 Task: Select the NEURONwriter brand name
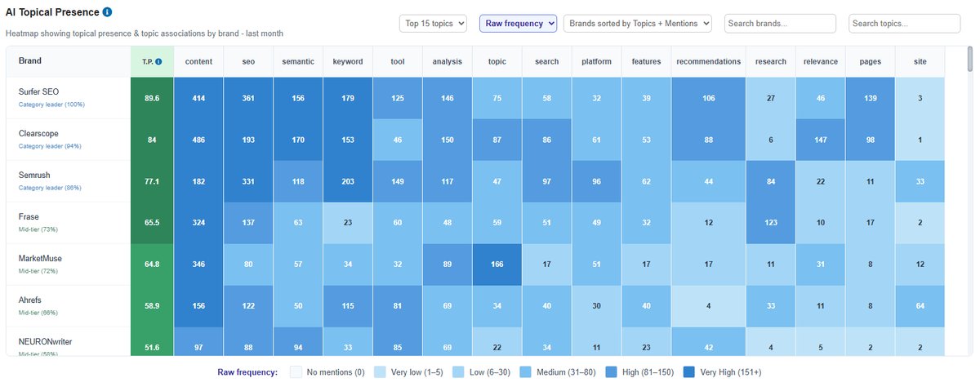tap(47, 341)
